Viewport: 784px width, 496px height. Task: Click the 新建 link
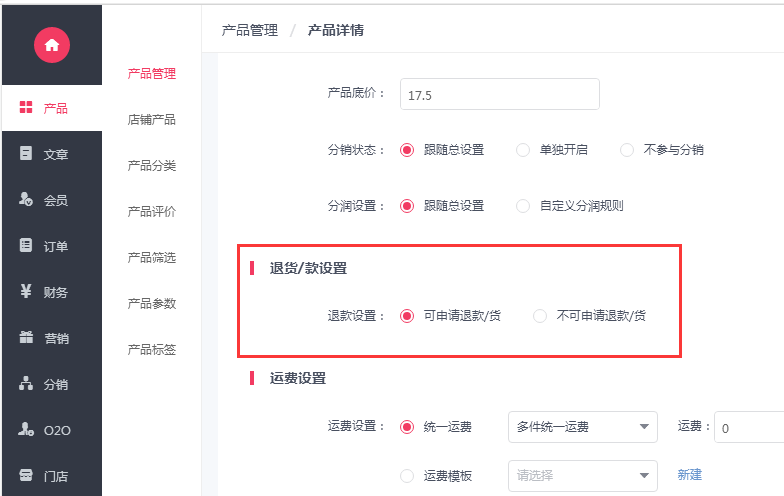tap(690, 475)
